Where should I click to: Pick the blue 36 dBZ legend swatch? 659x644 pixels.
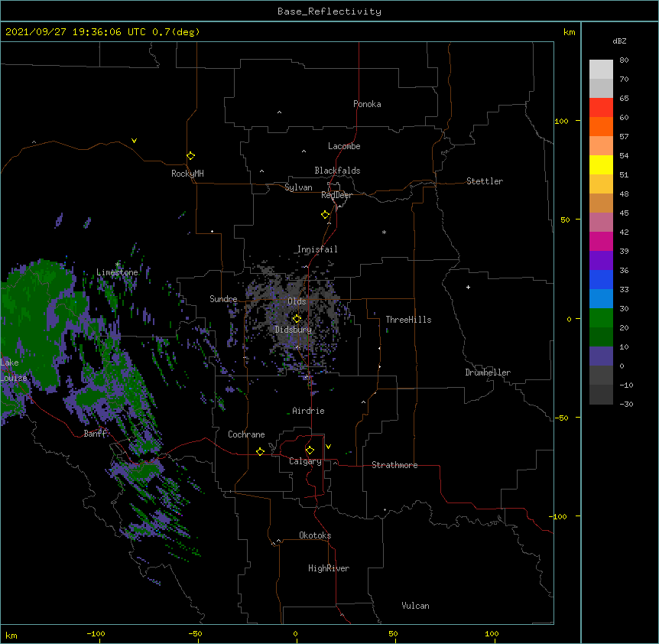click(x=601, y=279)
